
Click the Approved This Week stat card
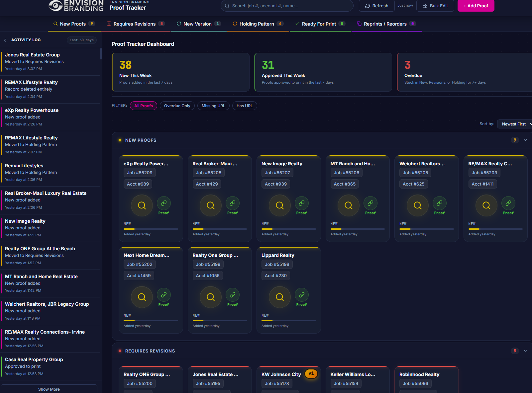coord(323,72)
